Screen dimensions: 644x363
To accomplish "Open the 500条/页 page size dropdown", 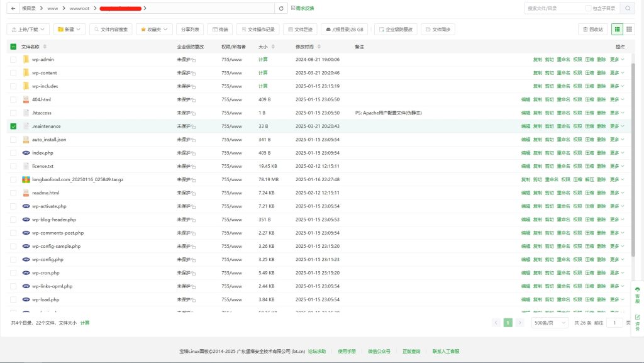I will (550, 323).
